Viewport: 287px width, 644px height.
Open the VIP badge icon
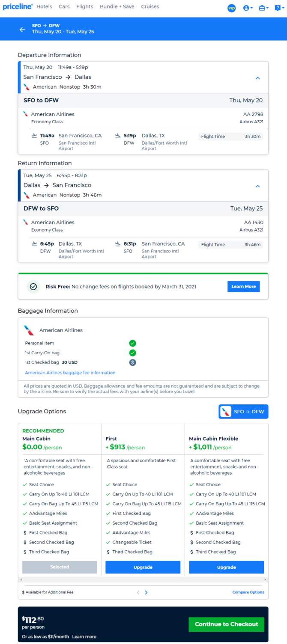[x=232, y=8]
